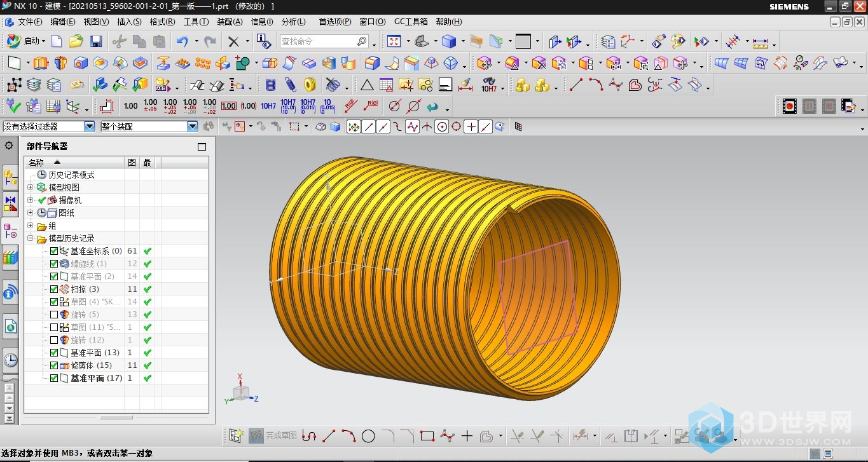
Task: Expand the 摄像机 tree node
Action: 30,200
